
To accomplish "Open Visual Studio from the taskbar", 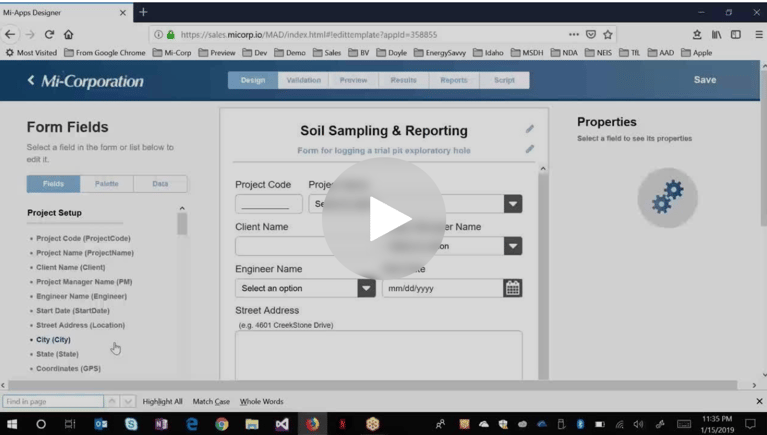I will click(282, 424).
